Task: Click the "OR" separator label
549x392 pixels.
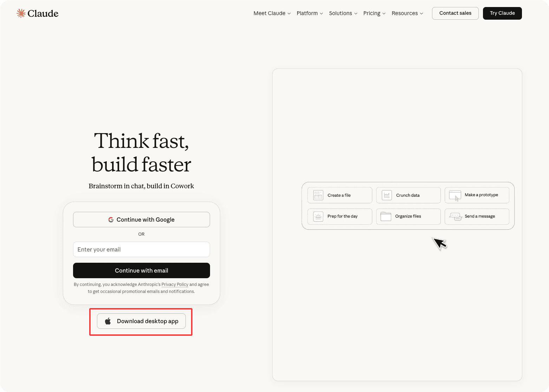Action: (x=141, y=234)
